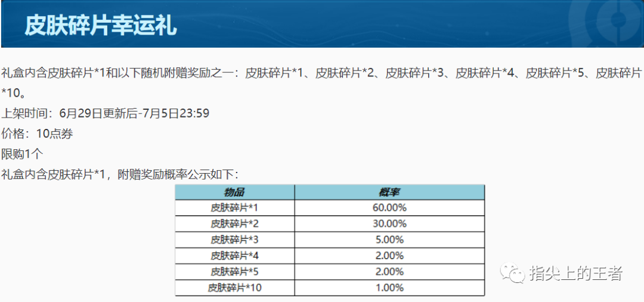Click the line 礼盒内含皮肤碎片*1，附赠奖励概率公示如下

pos(120,175)
